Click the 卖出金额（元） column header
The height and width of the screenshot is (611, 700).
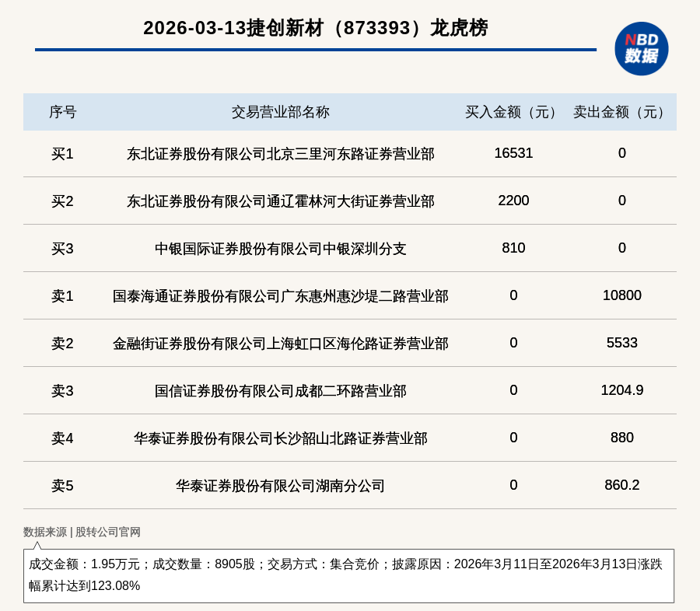point(621,112)
